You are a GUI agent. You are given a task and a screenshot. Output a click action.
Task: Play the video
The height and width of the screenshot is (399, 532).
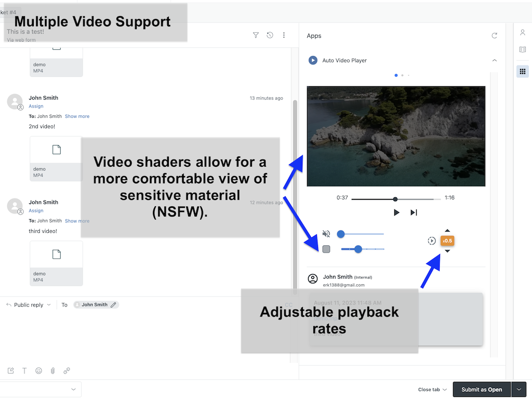[x=396, y=212]
